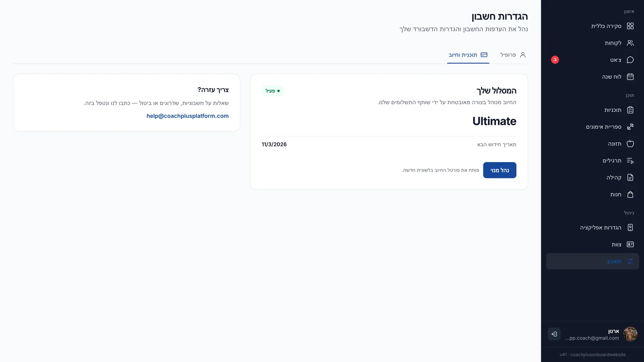Image resolution: width=644 pixels, height=362 pixels.
Task: Select the חשבון sliders icon
Action: 630,261
